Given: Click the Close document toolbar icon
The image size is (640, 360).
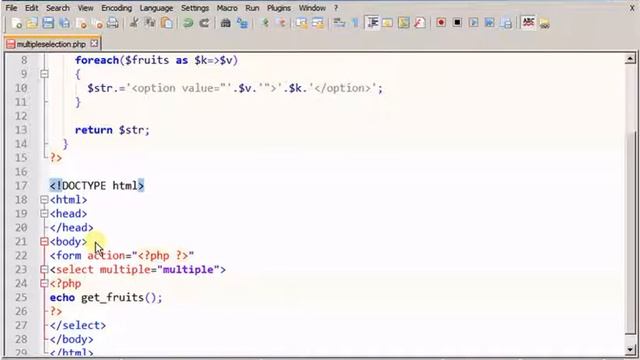Looking at the screenshot, I should (x=81, y=23).
